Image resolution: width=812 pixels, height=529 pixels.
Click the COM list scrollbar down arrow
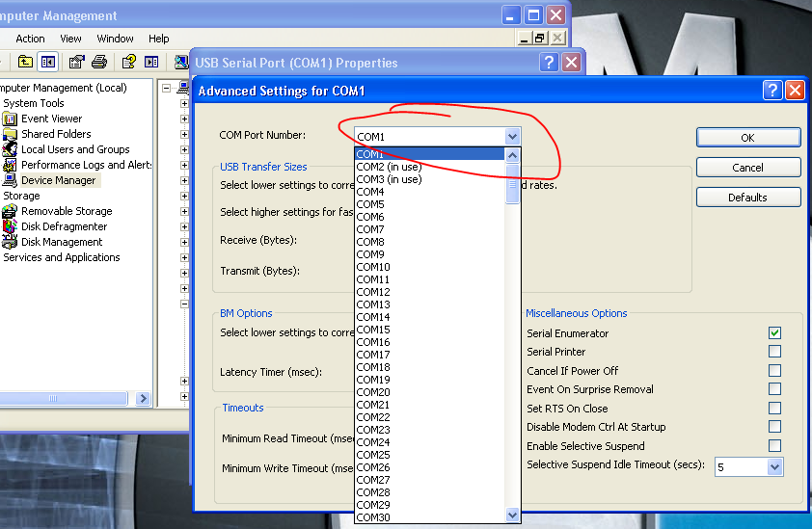(512, 515)
